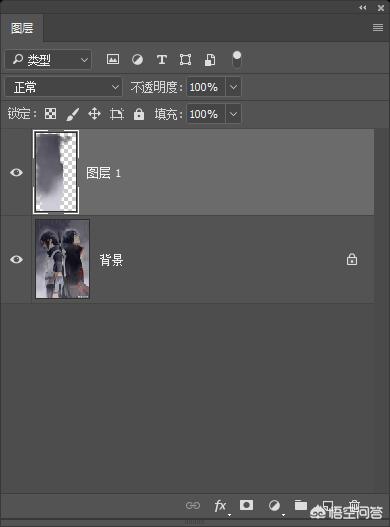Create new fill or adjustment layer
This screenshot has width=390, height=527.
click(x=274, y=505)
